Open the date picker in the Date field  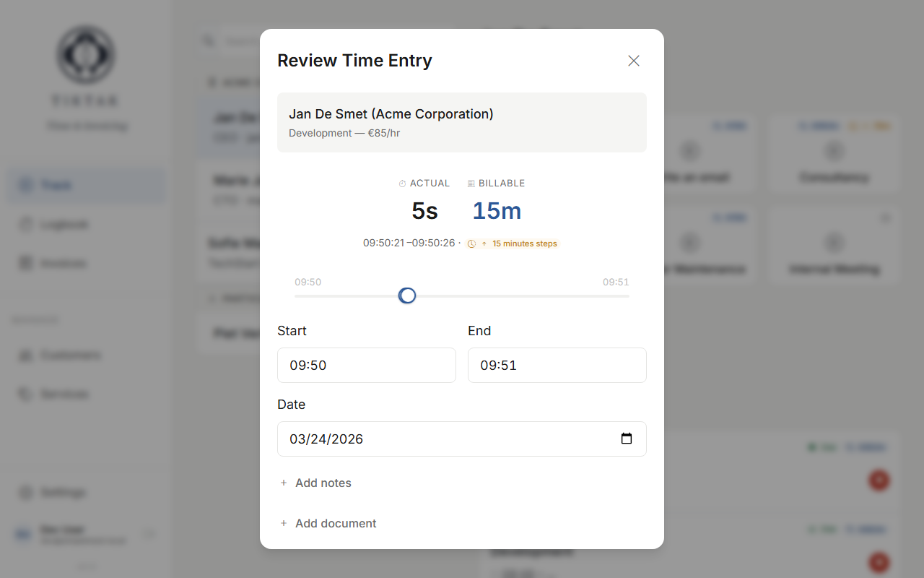pyautogui.click(x=626, y=439)
